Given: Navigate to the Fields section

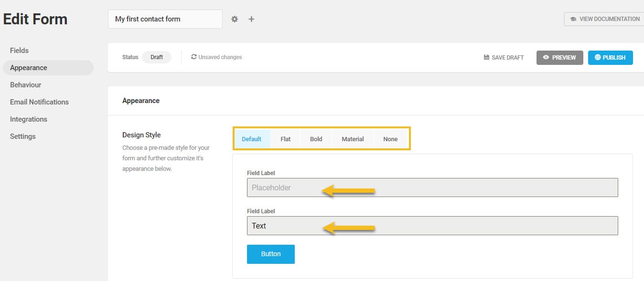Looking at the screenshot, I should 19,50.
